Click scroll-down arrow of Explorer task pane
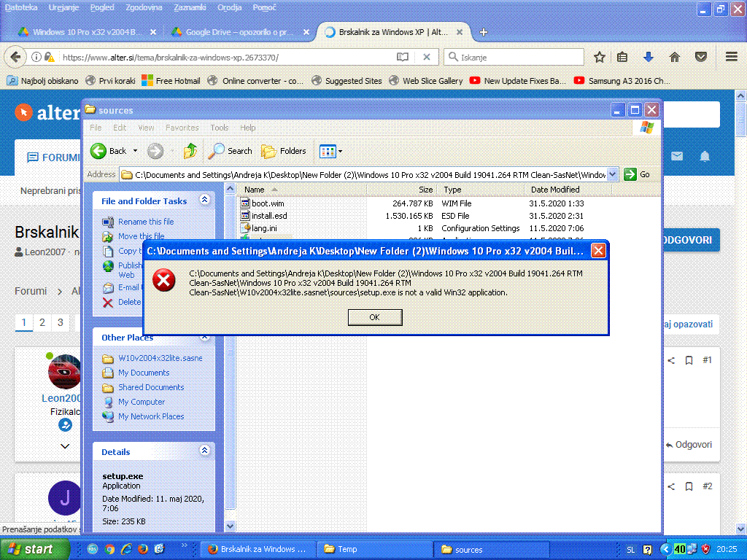Image resolution: width=747 pixels, height=560 pixels. pos(230,526)
